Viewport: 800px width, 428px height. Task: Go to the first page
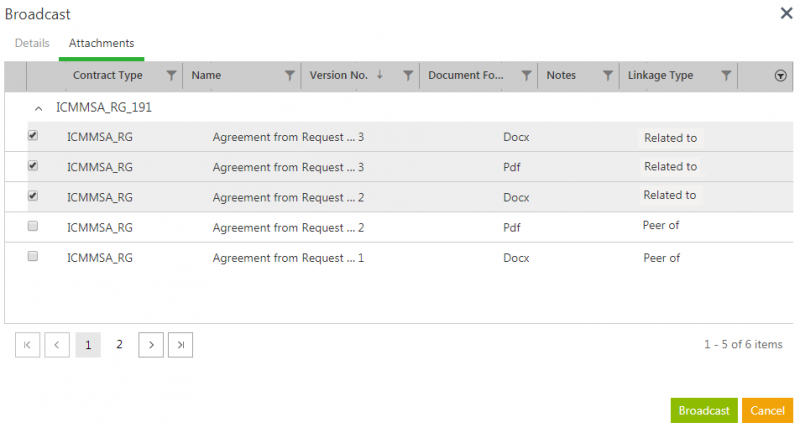27,345
